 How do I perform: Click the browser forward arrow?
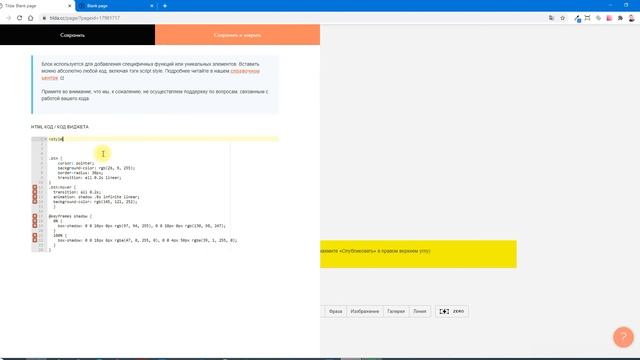[x=8, y=18]
